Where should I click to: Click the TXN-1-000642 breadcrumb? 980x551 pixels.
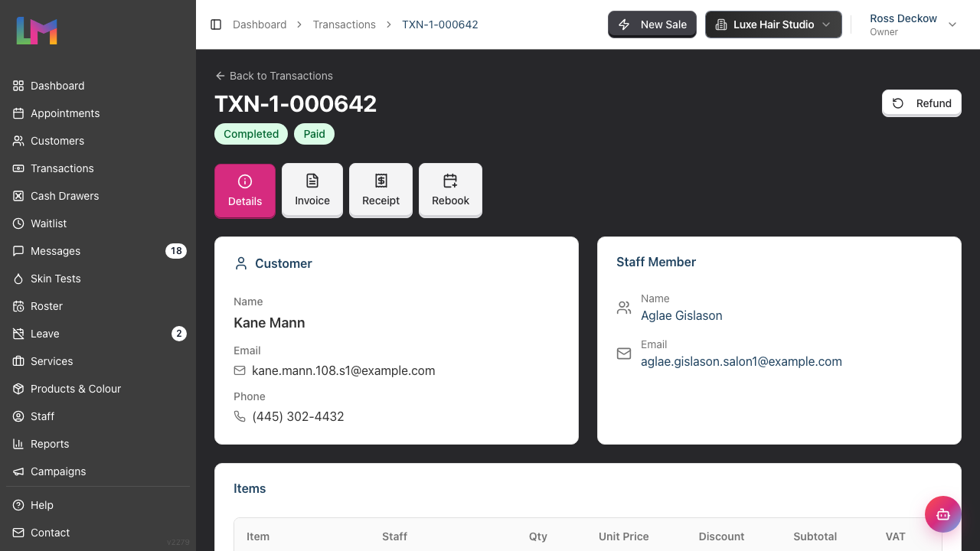click(440, 24)
